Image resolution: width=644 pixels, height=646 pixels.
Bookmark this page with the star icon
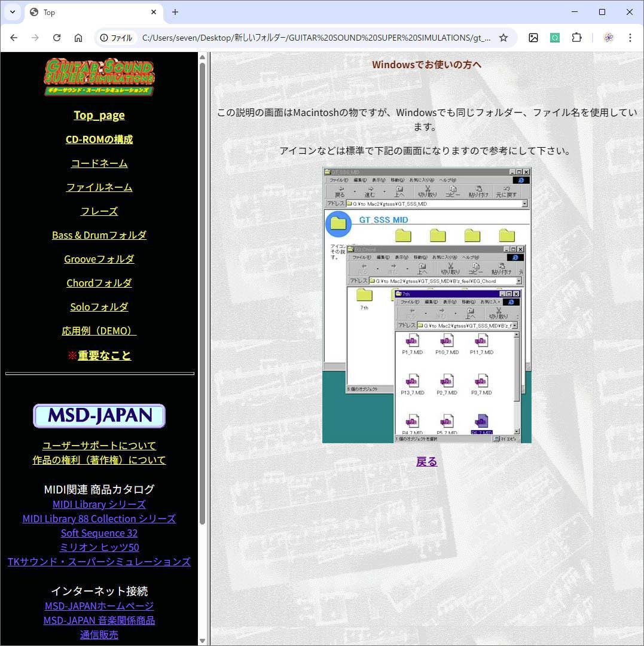coord(503,38)
